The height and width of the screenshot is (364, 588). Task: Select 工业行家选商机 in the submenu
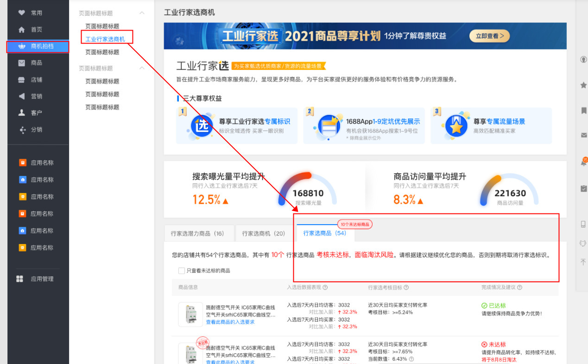105,39
